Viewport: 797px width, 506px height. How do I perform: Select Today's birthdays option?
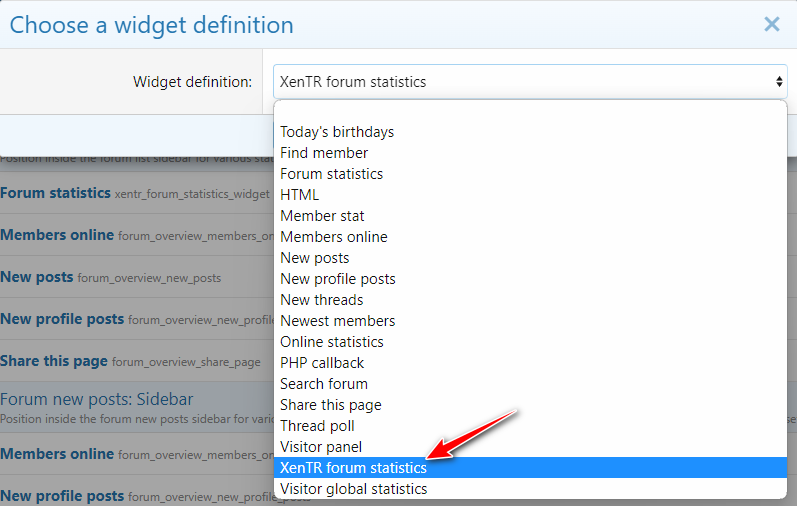337,132
